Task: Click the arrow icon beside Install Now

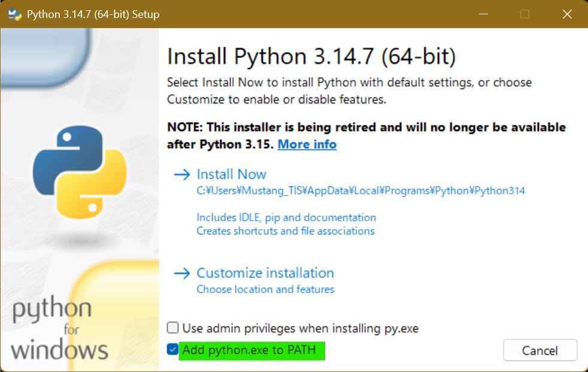Action: pyautogui.click(x=182, y=175)
